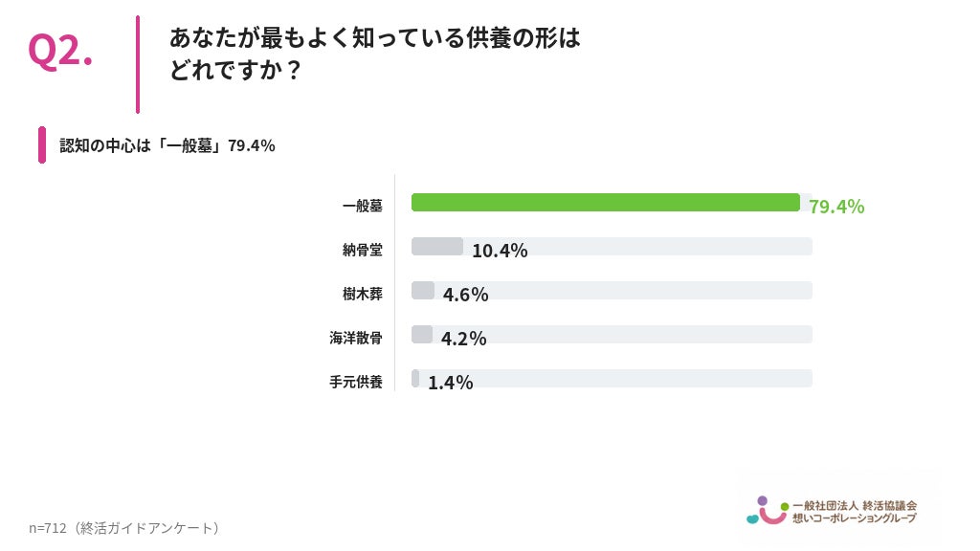Click the pink Q2. question number
The width and height of the screenshot is (980, 551).
(x=60, y=52)
